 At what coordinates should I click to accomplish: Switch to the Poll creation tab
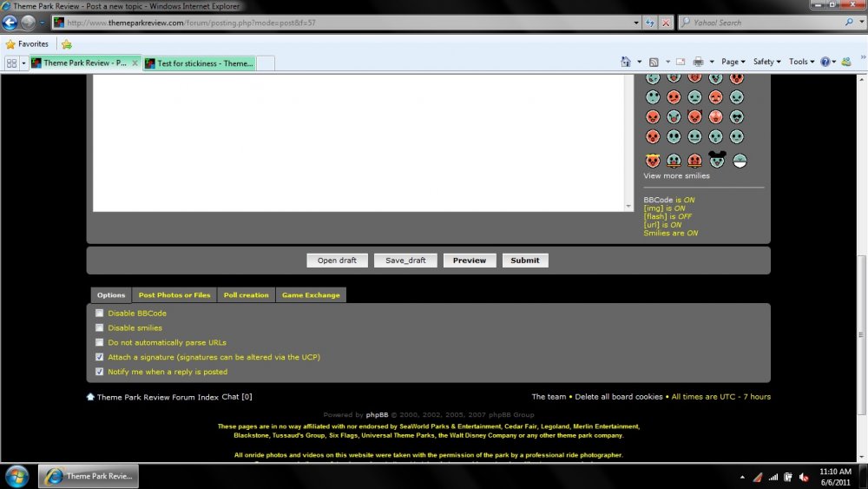point(247,295)
